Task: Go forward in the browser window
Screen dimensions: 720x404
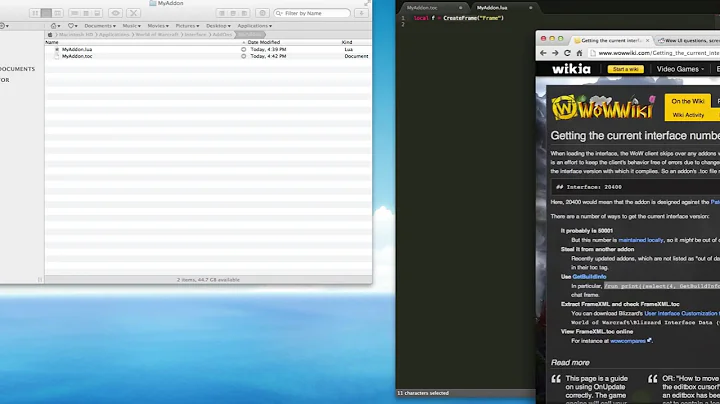Action: [555, 53]
